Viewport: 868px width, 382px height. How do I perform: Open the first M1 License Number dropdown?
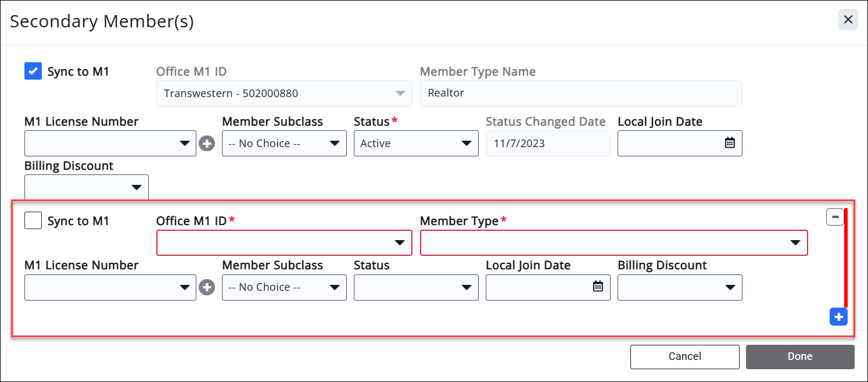click(x=110, y=144)
